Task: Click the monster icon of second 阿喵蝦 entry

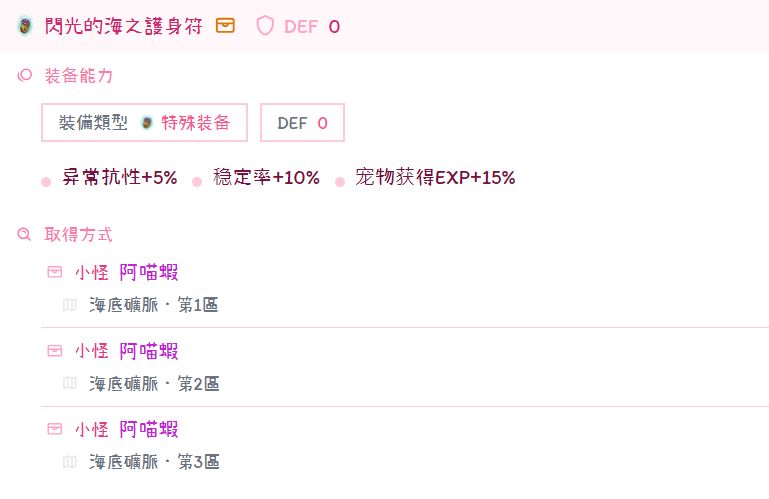Action: point(55,351)
